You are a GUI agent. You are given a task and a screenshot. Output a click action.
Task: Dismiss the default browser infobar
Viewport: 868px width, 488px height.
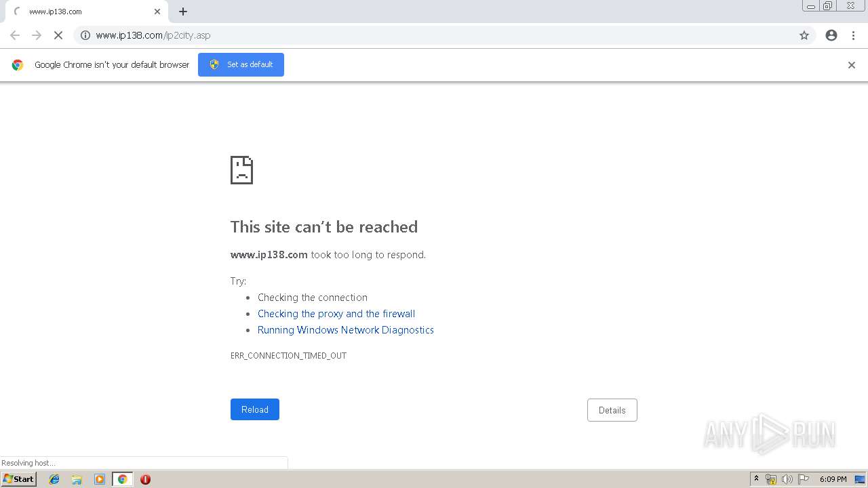pyautogui.click(x=852, y=65)
